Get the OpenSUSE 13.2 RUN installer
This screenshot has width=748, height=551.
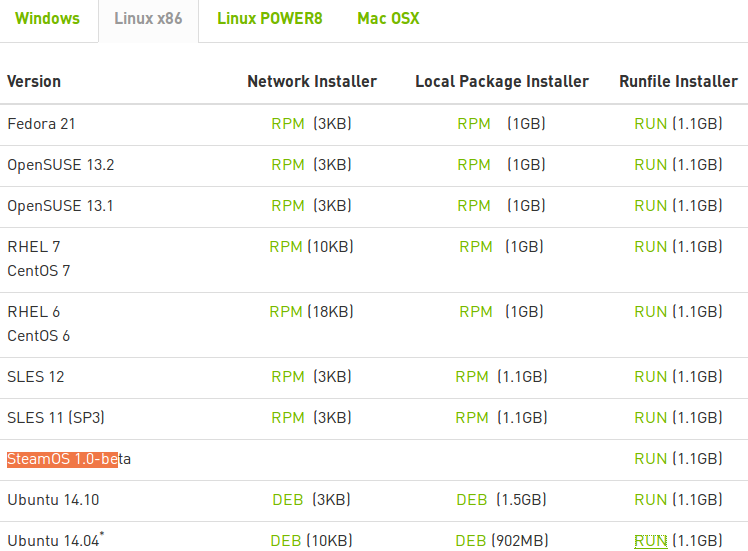click(651, 165)
